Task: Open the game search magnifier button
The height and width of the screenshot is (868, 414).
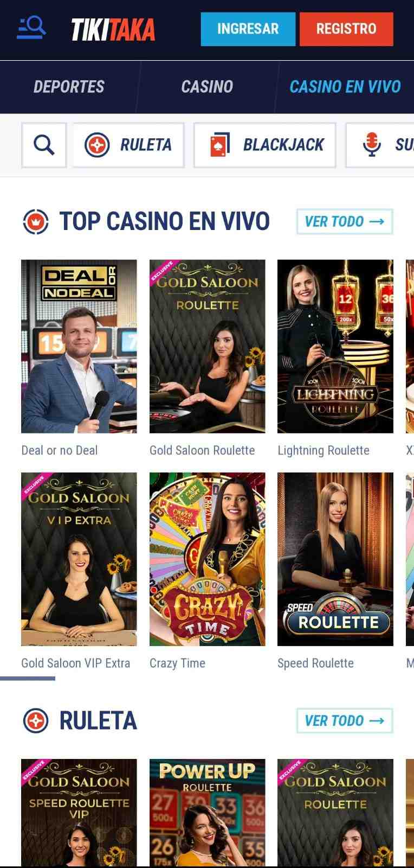Action: coord(44,145)
